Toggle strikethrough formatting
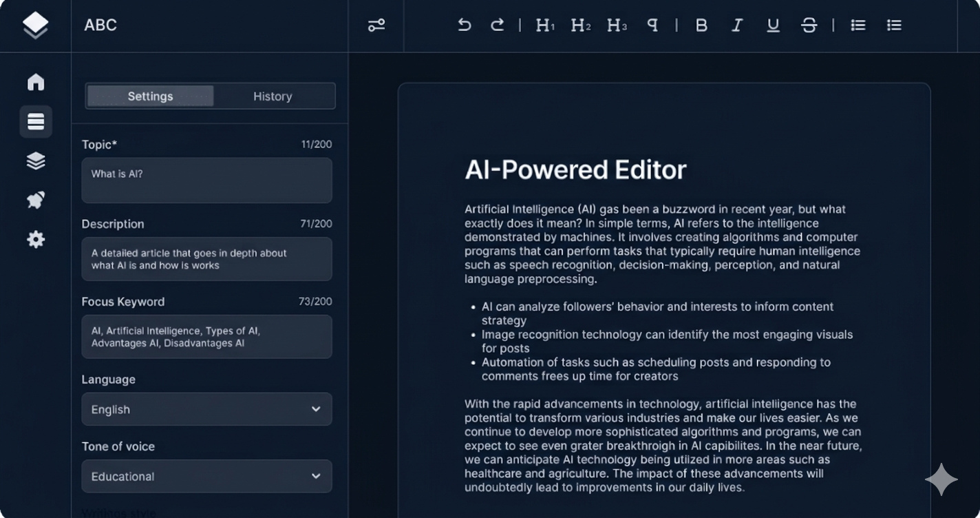980x518 pixels. [x=809, y=25]
